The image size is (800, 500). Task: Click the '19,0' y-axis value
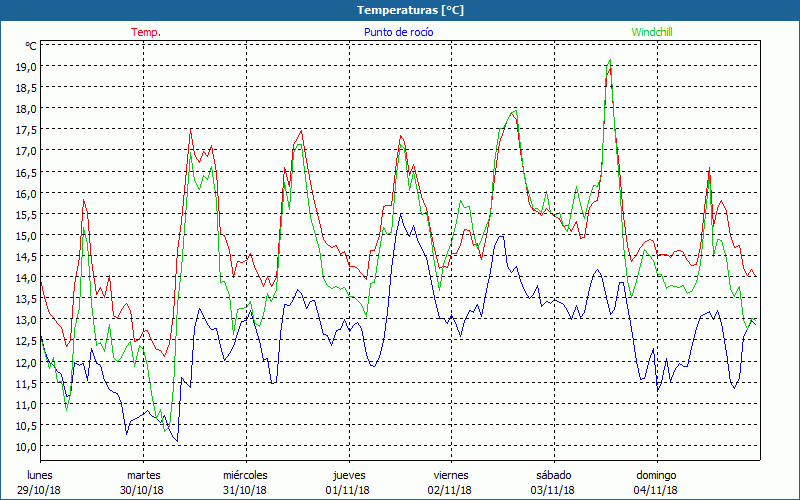27,66
